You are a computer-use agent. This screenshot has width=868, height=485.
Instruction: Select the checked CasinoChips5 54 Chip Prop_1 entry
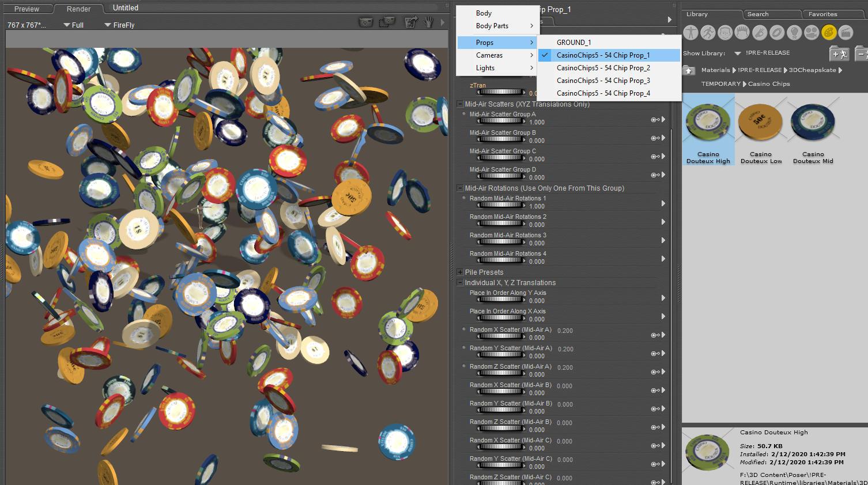pos(603,55)
